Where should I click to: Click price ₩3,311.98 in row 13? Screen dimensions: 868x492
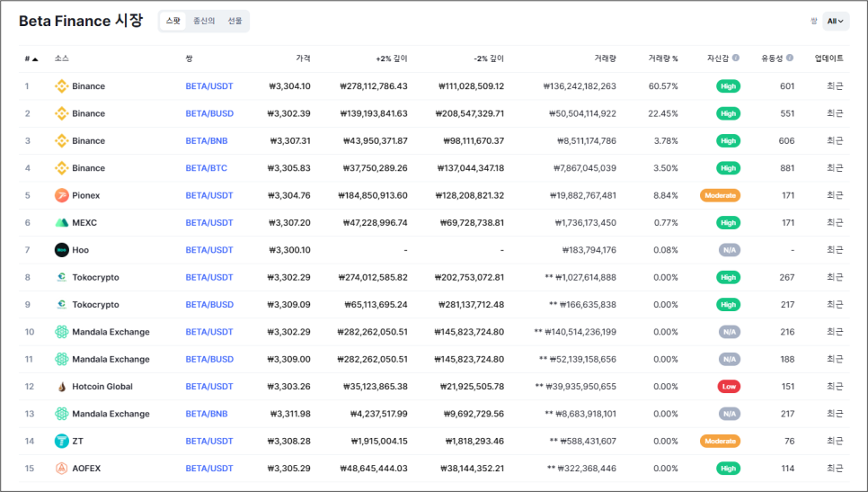pyautogui.click(x=290, y=414)
